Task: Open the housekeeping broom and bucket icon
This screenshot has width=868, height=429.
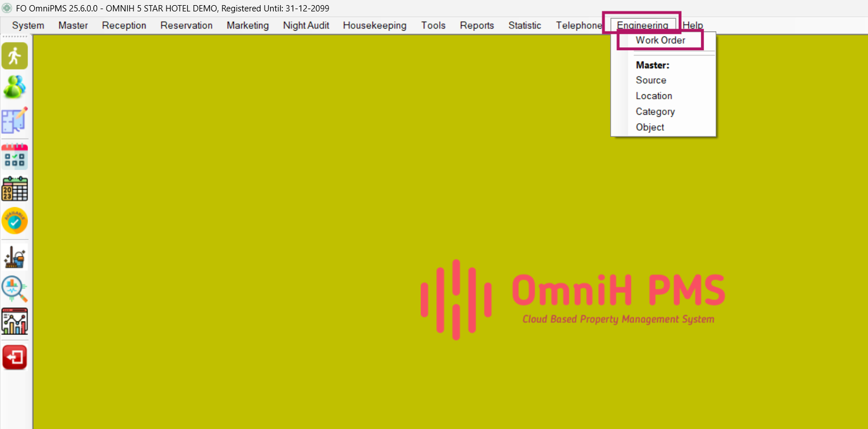Action: (x=14, y=257)
